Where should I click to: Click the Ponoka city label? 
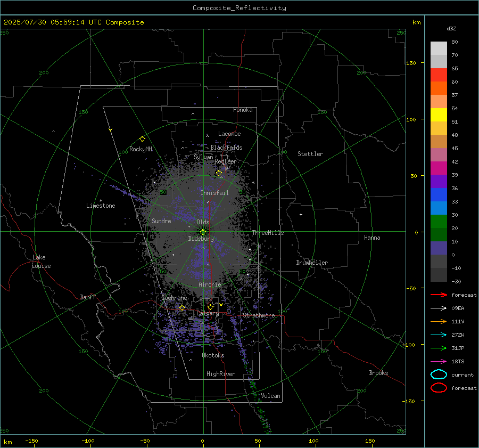coord(243,110)
